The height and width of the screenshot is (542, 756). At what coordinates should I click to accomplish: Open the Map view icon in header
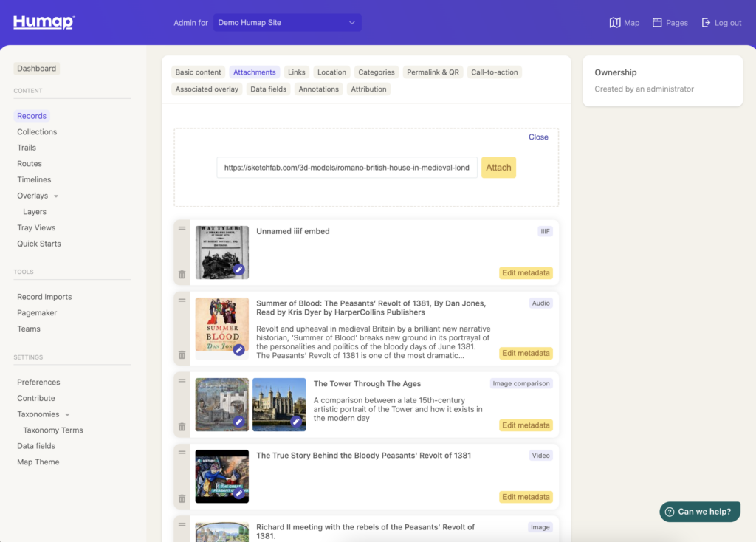point(615,23)
